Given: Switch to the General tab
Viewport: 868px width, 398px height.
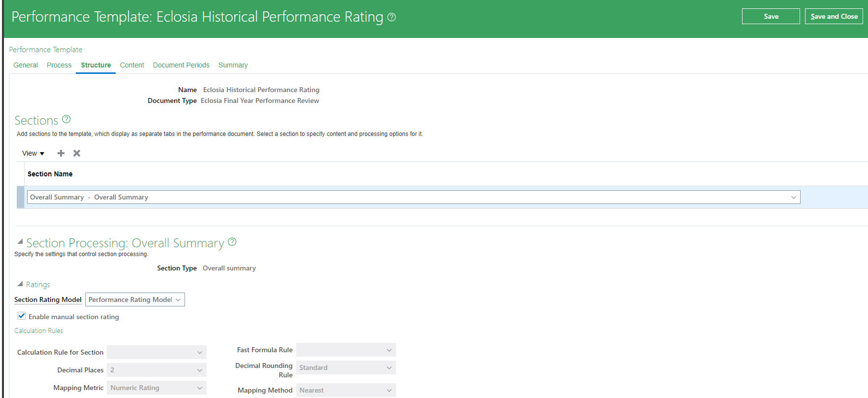Looking at the screenshot, I should click(x=26, y=65).
